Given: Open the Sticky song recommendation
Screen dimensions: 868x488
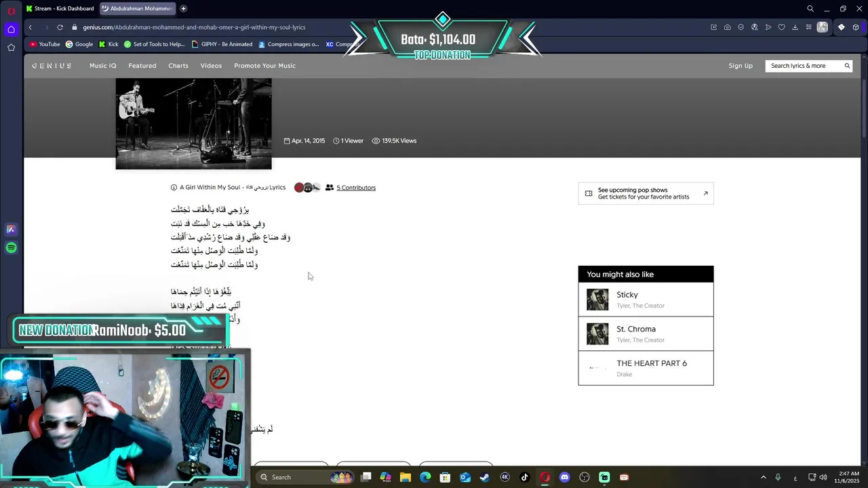Looking at the screenshot, I should click(x=646, y=300).
